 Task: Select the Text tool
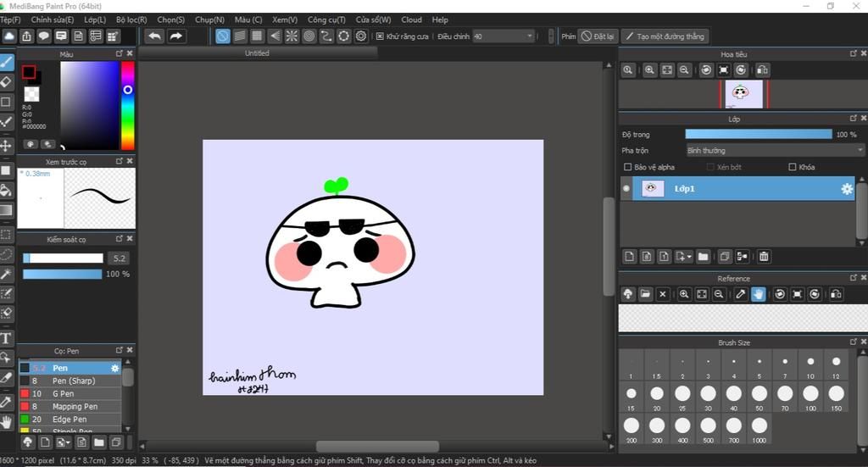pos(6,337)
